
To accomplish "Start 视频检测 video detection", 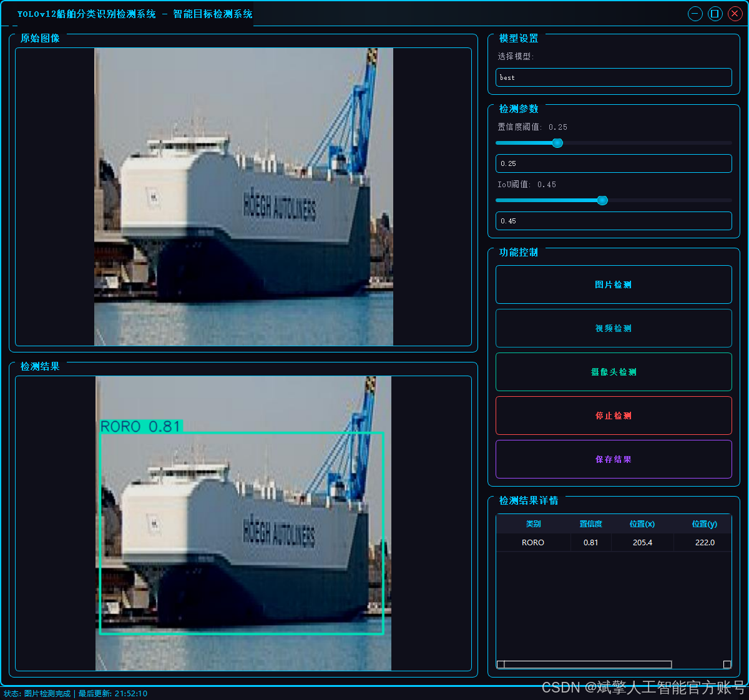I will pyautogui.click(x=614, y=328).
